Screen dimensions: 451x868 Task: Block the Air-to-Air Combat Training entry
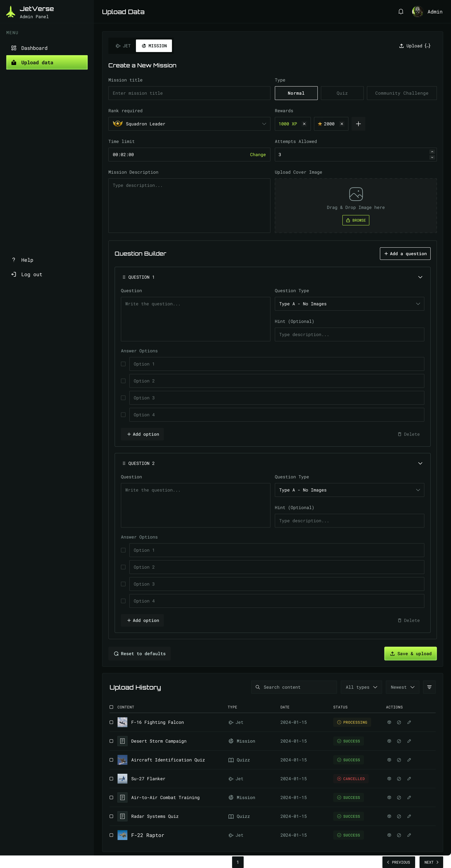click(x=399, y=798)
